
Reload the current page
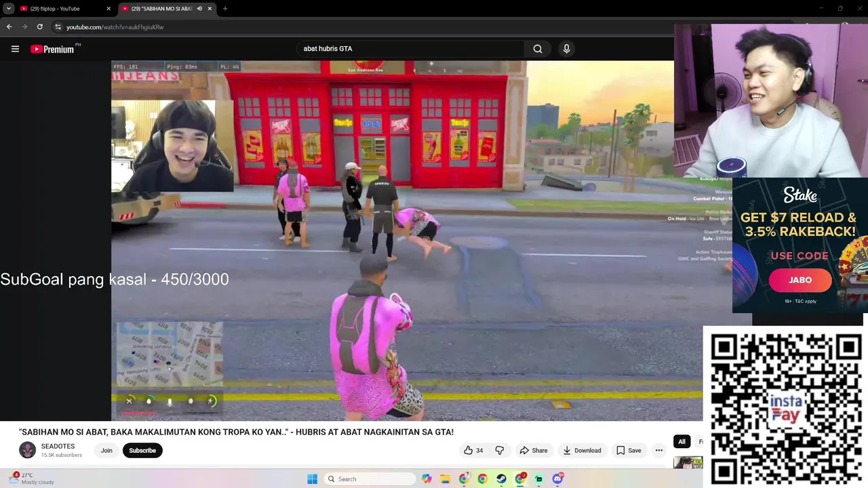[40, 27]
